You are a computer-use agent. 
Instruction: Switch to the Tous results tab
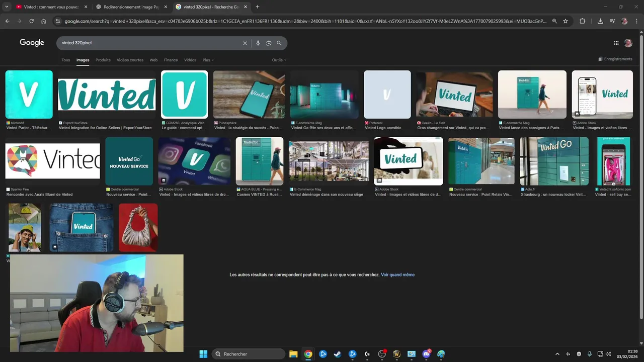click(x=66, y=60)
